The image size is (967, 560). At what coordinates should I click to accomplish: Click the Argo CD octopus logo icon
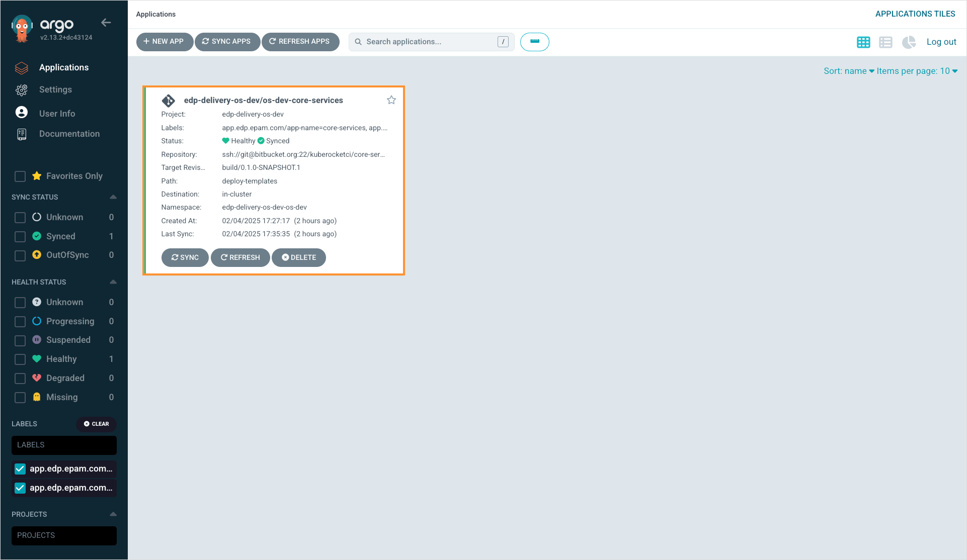[22, 27]
